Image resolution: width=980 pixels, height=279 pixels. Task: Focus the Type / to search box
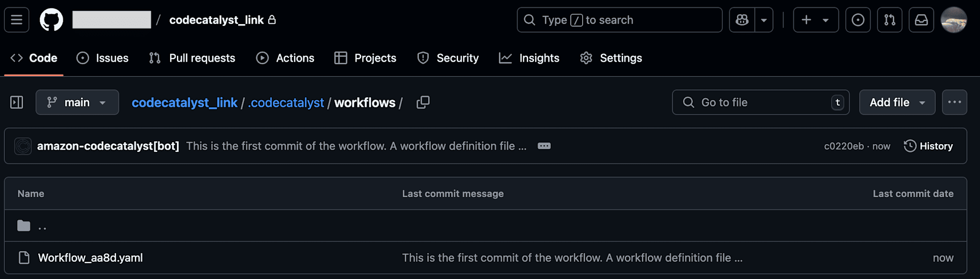(619, 20)
